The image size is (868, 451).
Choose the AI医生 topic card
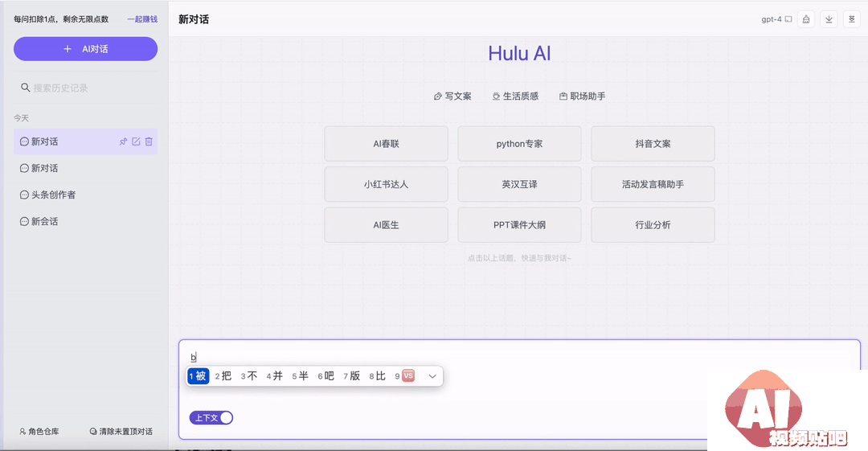pos(387,225)
